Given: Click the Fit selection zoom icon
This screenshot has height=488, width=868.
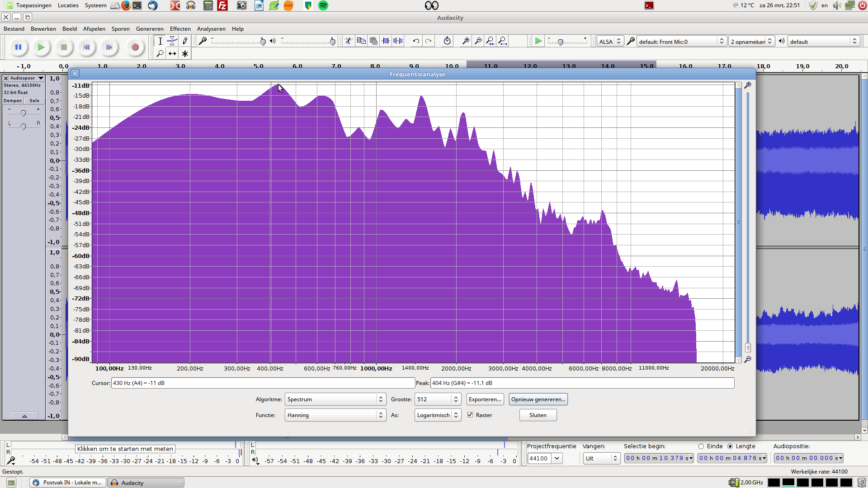Looking at the screenshot, I should (490, 41).
